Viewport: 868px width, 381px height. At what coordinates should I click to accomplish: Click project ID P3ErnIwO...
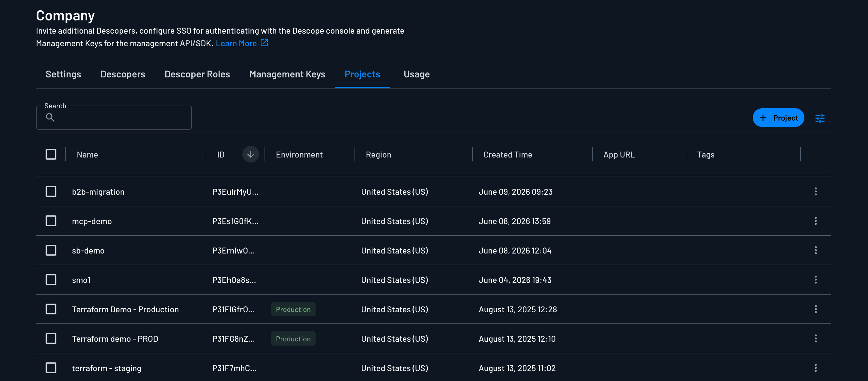(233, 250)
